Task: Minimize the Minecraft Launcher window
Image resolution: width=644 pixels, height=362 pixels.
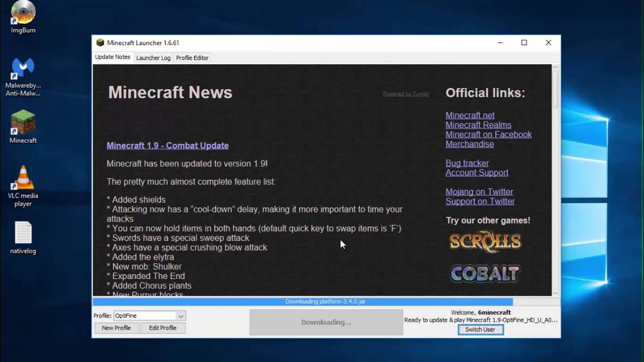Action: point(500,43)
